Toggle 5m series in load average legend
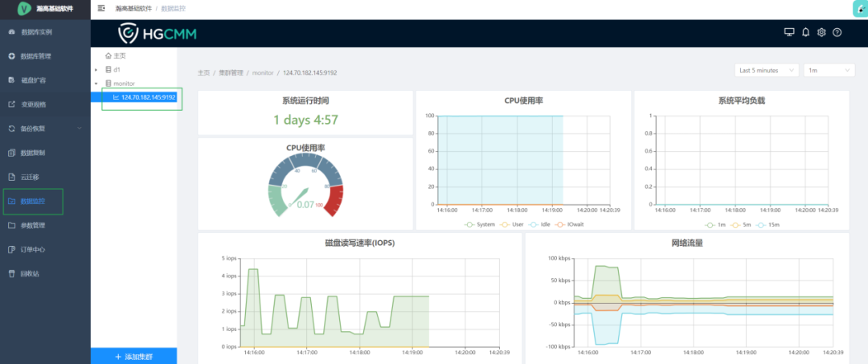The height and width of the screenshot is (364, 868). (741, 225)
